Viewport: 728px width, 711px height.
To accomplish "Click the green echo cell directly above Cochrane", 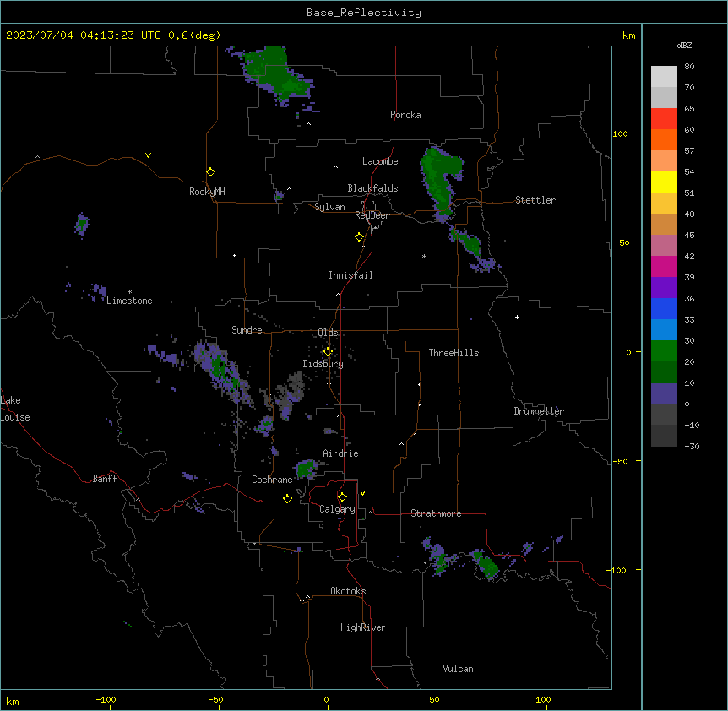I will (306, 469).
